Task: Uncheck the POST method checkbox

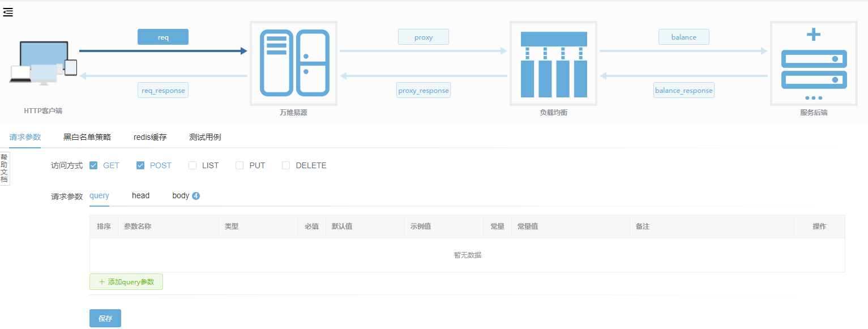Action: 140,165
